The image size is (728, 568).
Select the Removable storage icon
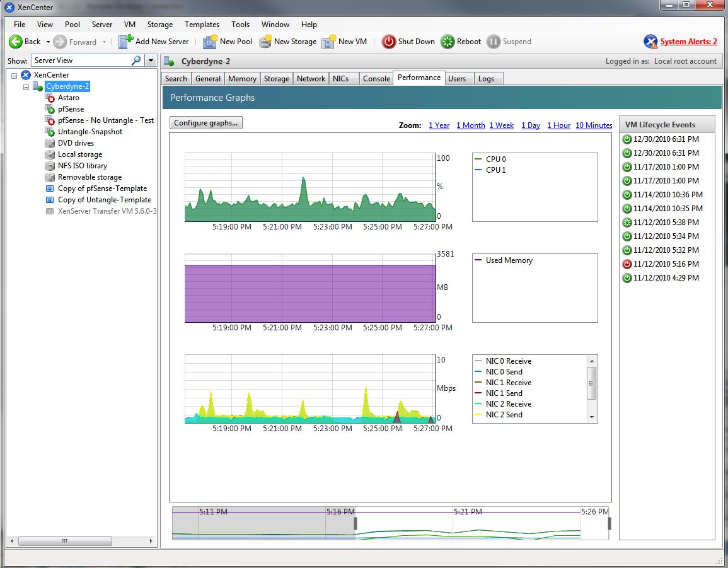(50, 177)
